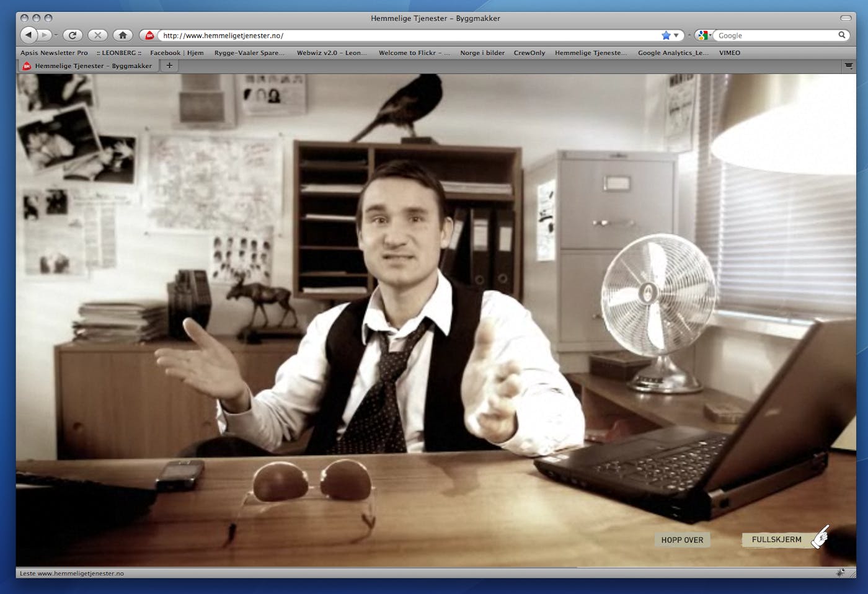Open the Facebook | Hjem bookmark

click(x=177, y=53)
